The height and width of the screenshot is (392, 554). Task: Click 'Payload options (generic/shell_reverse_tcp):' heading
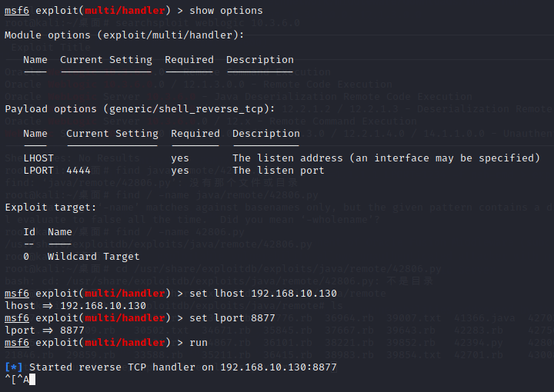coord(139,109)
